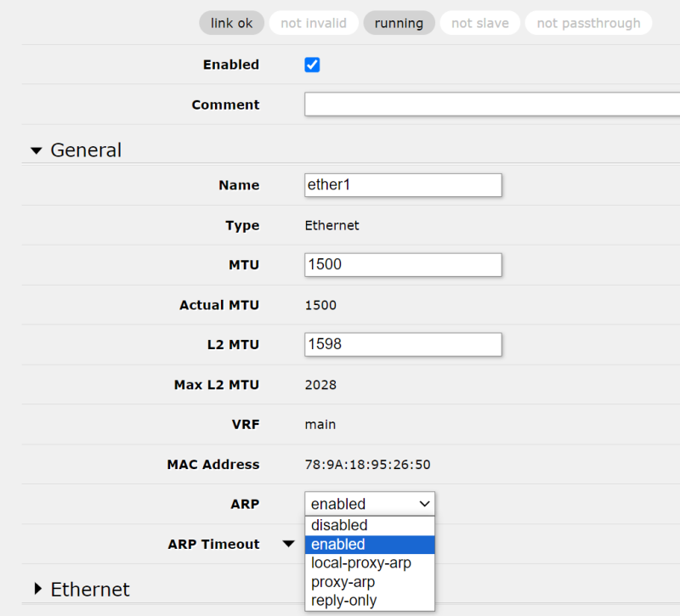Focus the MTU input field
This screenshot has width=680, height=616.
pyautogui.click(x=403, y=265)
